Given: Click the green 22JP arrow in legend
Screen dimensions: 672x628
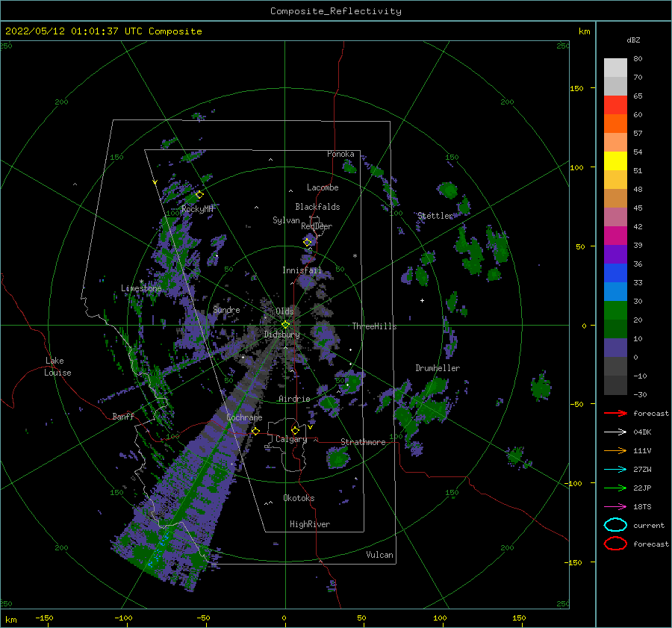Looking at the screenshot, I should [x=615, y=488].
